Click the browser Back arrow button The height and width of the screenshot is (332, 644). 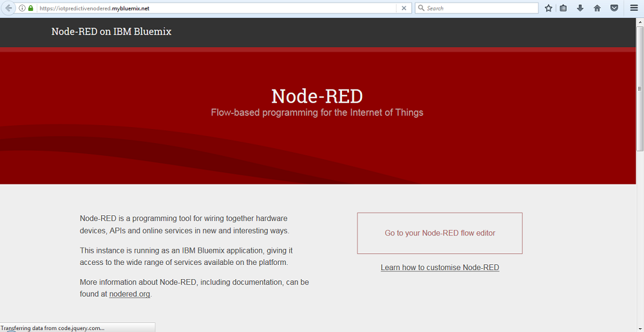point(8,8)
